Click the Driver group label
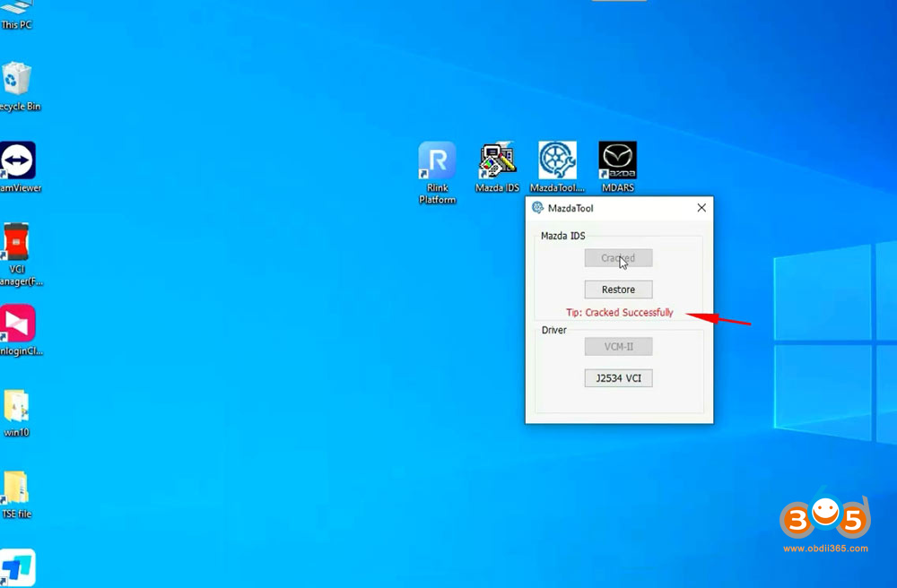897x588 pixels. point(553,330)
